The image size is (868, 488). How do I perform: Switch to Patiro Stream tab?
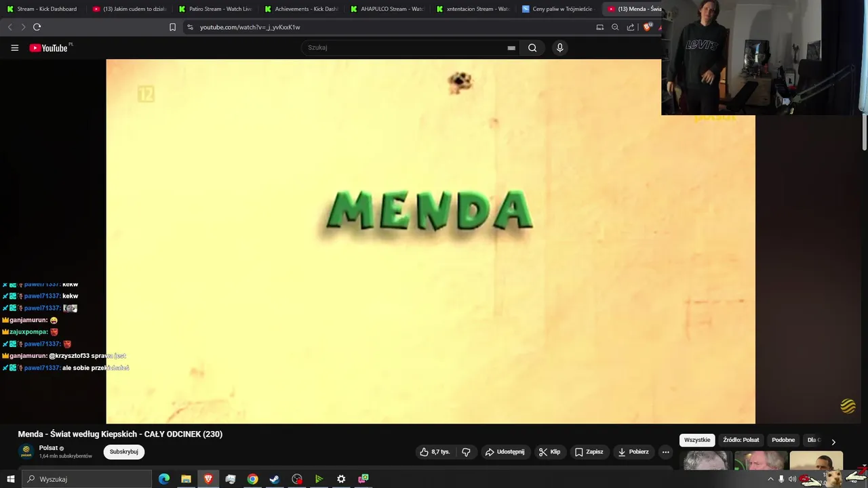pyautogui.click(x=215, y=9)
